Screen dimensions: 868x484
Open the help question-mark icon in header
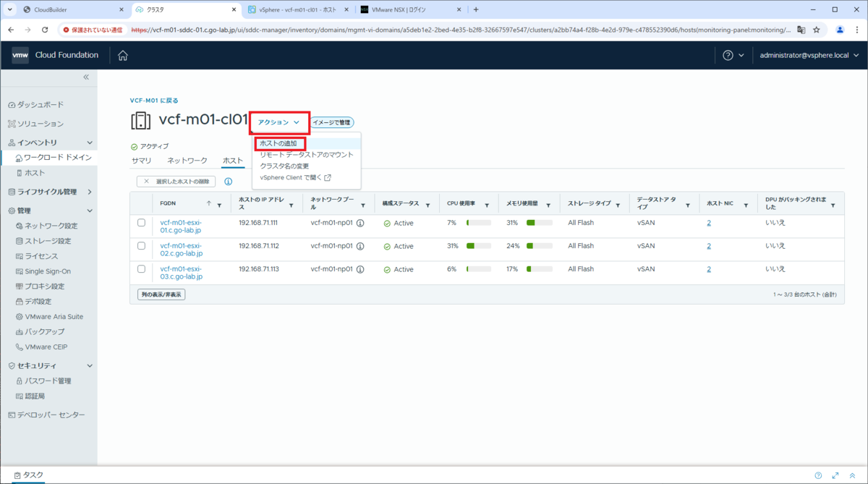728,56
